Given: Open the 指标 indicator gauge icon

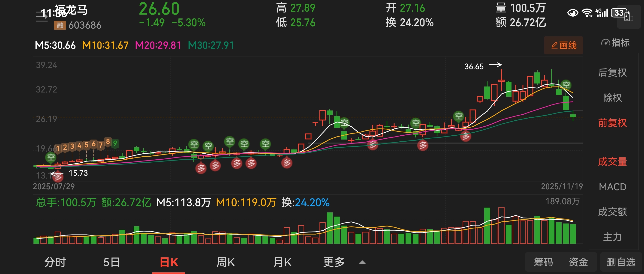Looking at the screenshot, I should 605,43.
